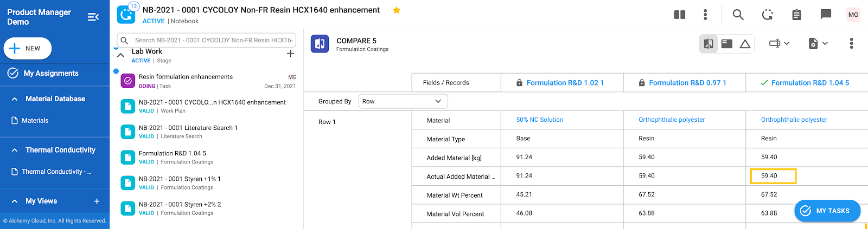The height and width of the screenshot is (229, 868).
Task: Click the Literature Search 1 record icon
Action: (127, 132)
